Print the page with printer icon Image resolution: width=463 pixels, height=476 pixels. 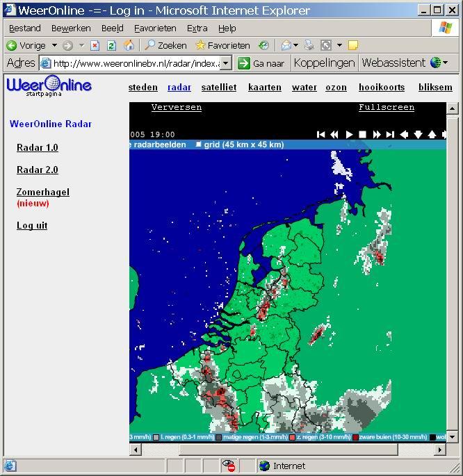click(x=309, y=45)
